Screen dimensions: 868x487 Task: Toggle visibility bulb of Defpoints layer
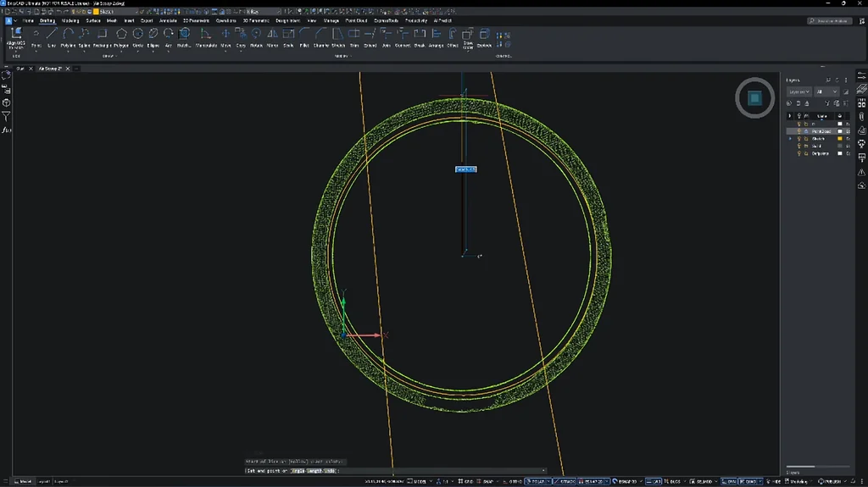coord(798,153)
